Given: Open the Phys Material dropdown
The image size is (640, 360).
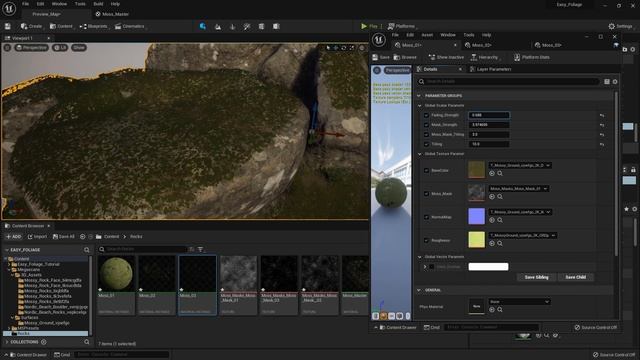Looking at the screenshot, I should coord(519,302).
